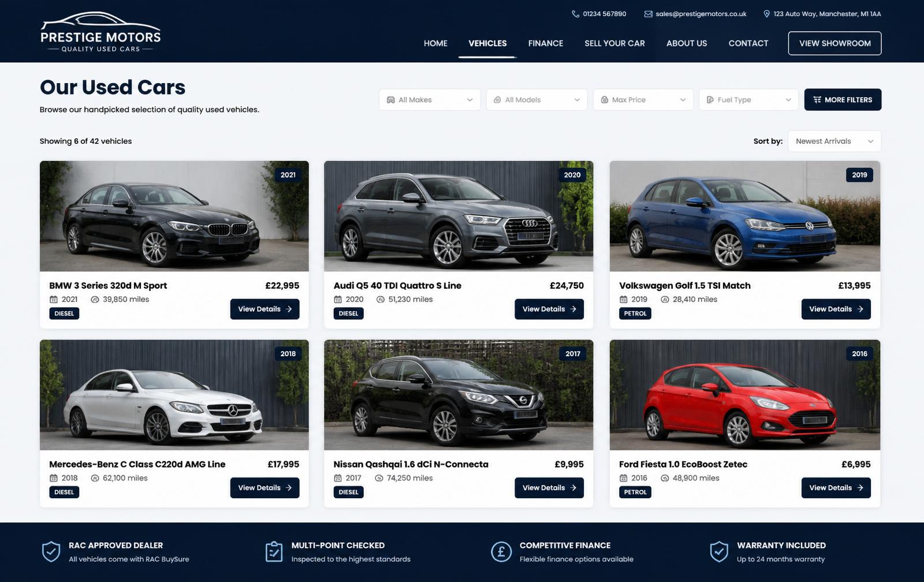Click sales@prestigemotors.co.uk email link
Screen dimensions: 924x582
click(x=701, y=14)
